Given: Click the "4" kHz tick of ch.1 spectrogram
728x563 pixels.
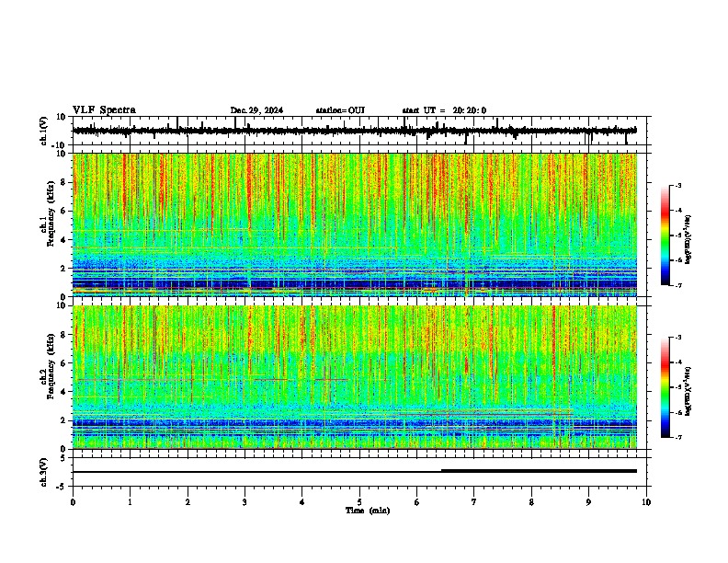Looking at the screenshot, I should pos(64,240).
